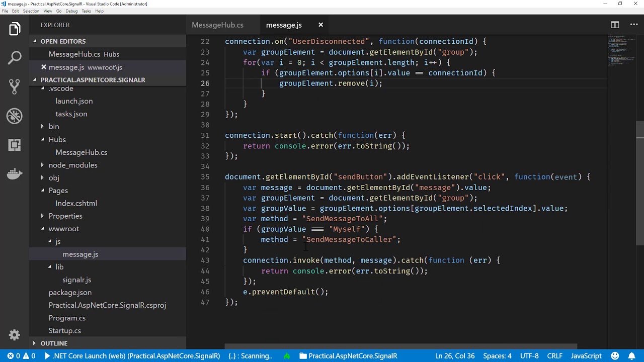Start .NET Core Launch (web) debug
The image size is (644, 362).
click(132, 355)
